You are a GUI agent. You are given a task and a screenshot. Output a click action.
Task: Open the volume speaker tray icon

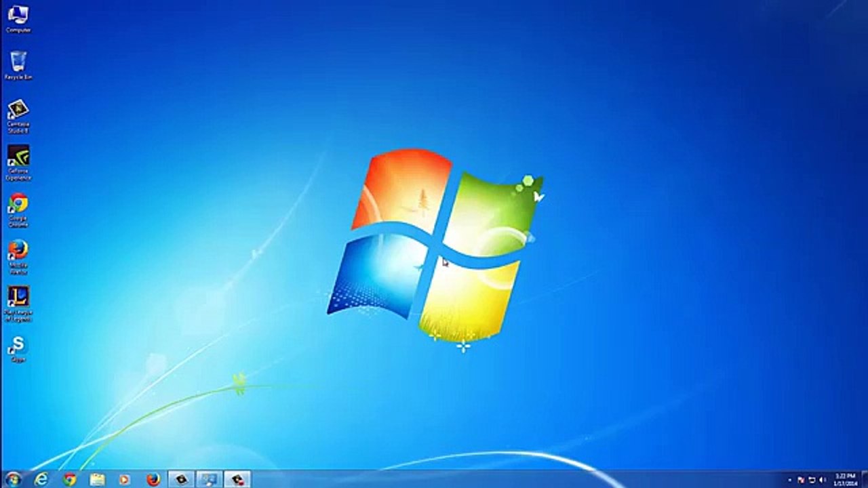[x=823, y=480]
